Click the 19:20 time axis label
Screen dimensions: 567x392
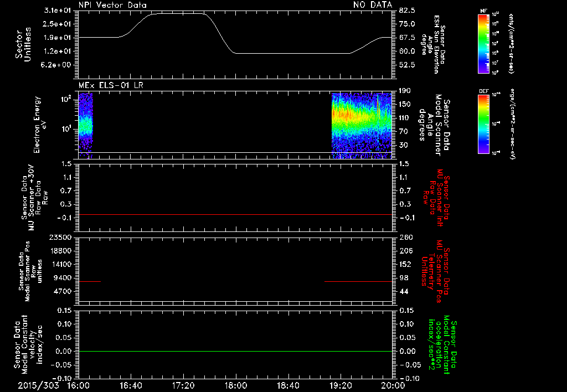click(341, 385)
